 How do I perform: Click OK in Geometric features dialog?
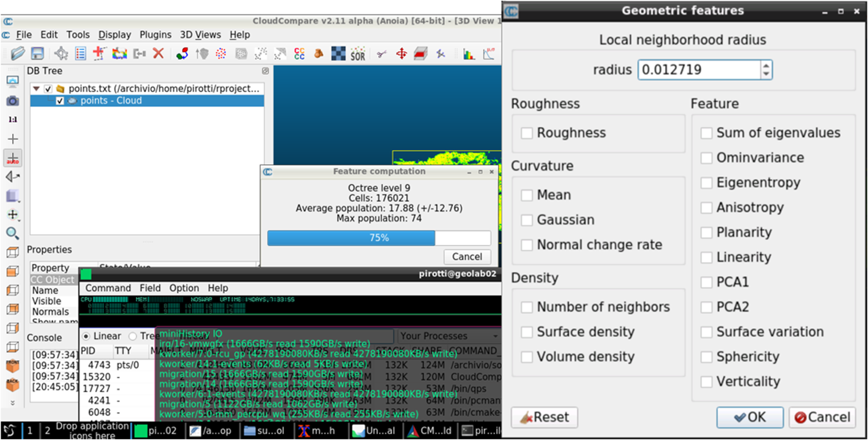(750, 417)
